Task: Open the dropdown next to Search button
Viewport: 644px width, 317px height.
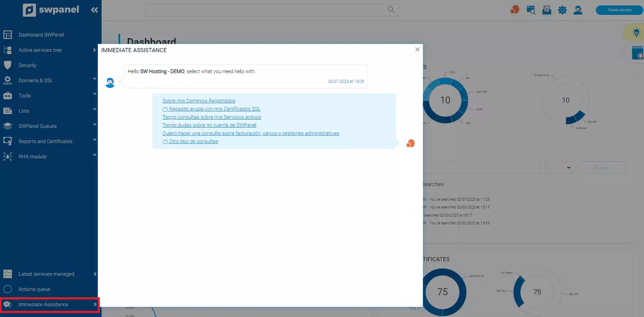Action: [x=558, y=167]
